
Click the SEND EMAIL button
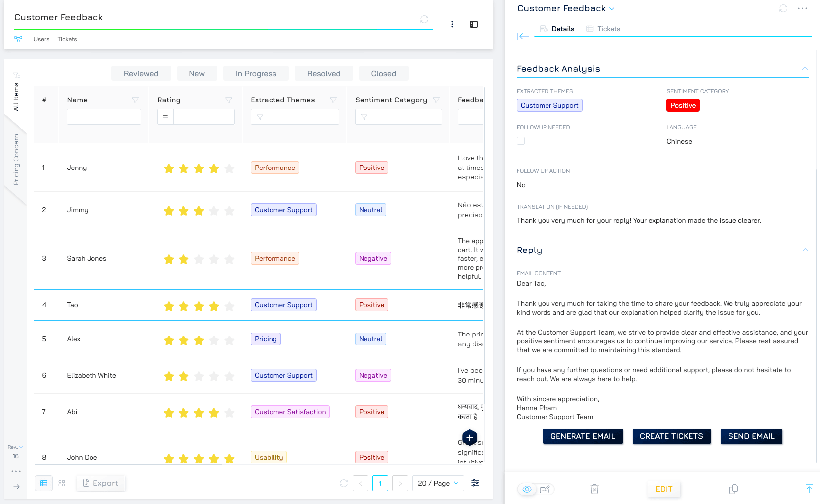click(751, 436)
